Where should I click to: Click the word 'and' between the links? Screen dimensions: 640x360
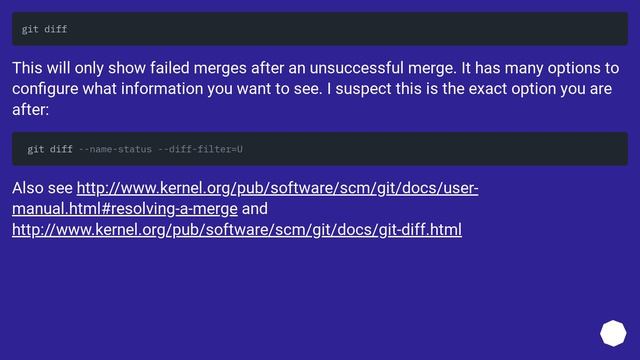click(x=255, y=209)
